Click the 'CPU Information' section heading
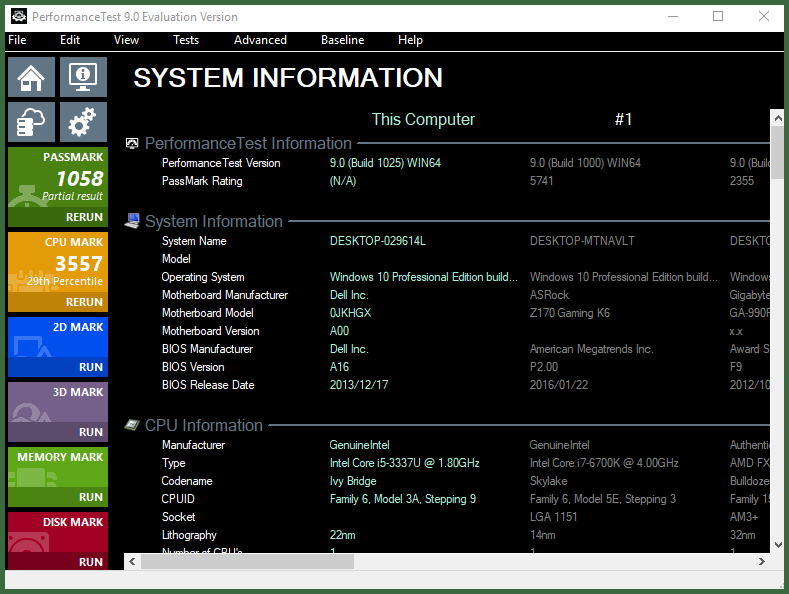The height and width of the screenshot is (594, 789). pyautogui.click(x=204, y=425)
